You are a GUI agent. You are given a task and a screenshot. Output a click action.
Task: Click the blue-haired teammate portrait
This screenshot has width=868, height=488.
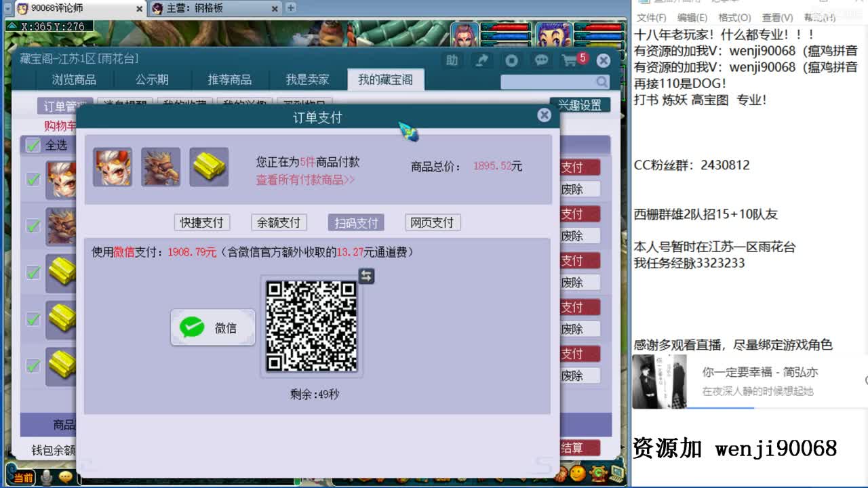pyautogui.click(x=553, y=34)
